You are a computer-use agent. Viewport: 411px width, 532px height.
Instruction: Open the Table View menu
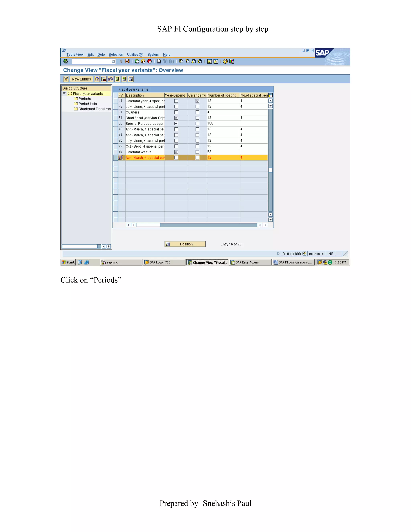(75, 55)
